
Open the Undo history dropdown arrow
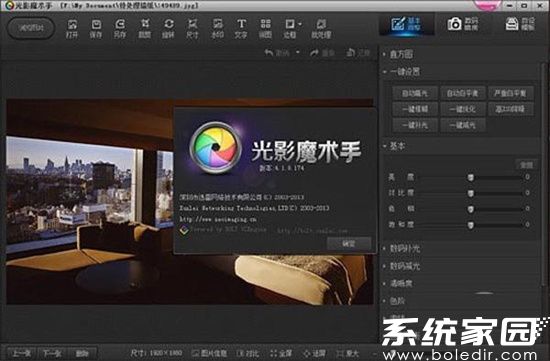pos(298,53)
